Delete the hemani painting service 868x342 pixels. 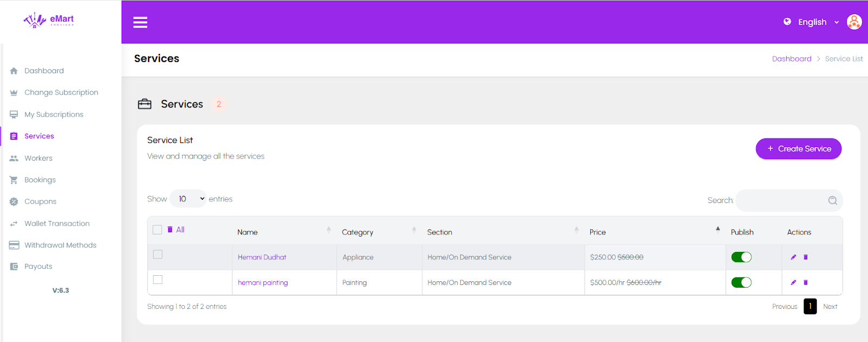click(x=806, y=282)
